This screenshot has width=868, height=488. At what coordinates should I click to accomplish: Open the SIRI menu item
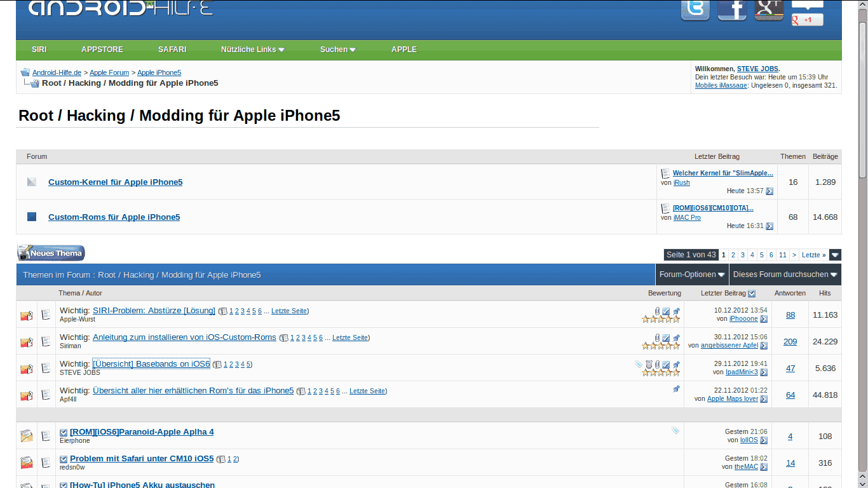click(39, 50)
